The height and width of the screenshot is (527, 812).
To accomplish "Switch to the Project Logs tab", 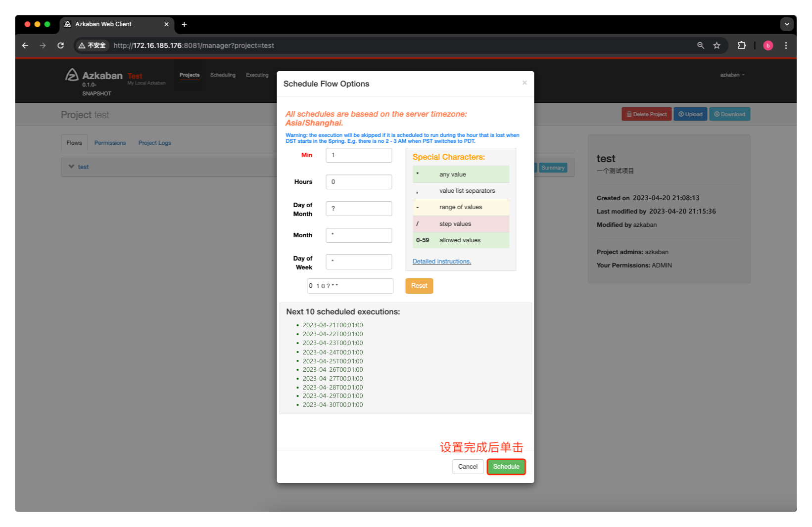I will pyautogui.click(x=155, y=143).
